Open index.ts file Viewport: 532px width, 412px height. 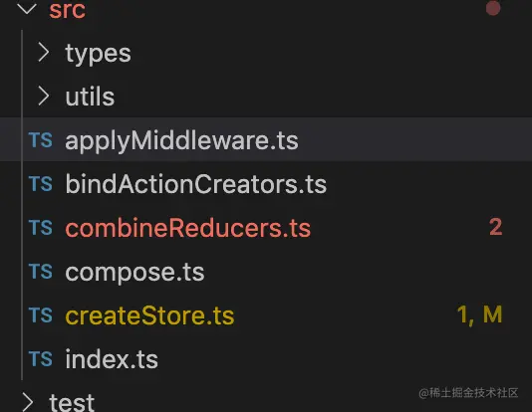(112, 359)
